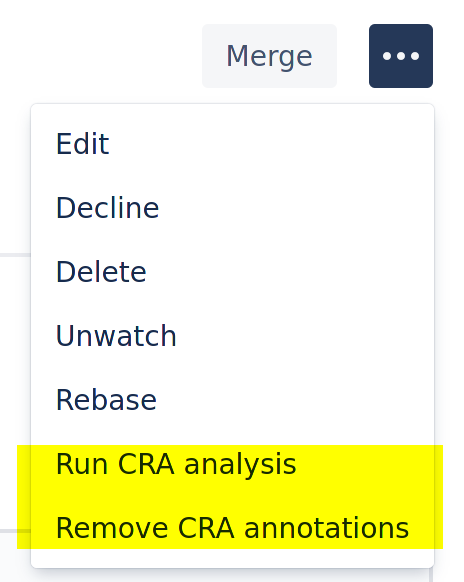464x582 pixels.
Task: Choose Decline in the actions menu
Action: (232, 208)
